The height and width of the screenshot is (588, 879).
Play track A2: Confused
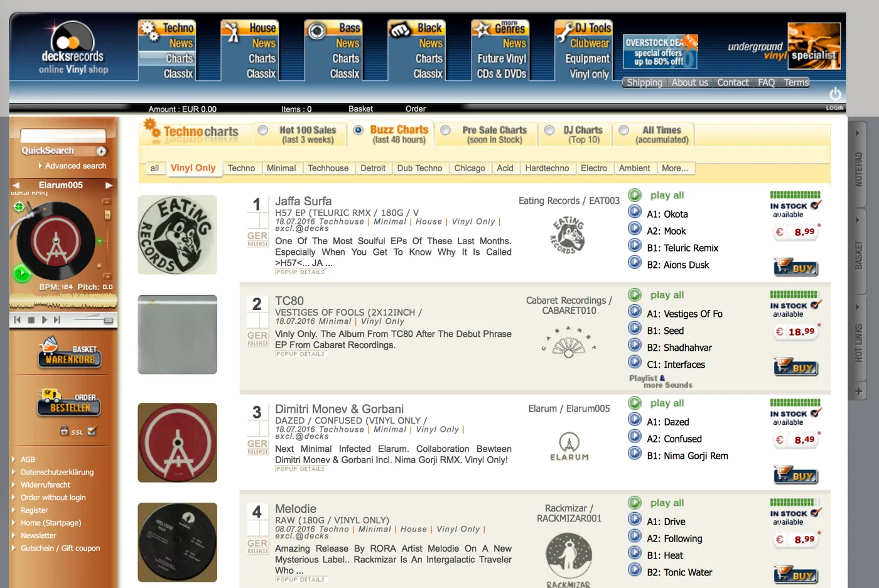pos(635,437)
